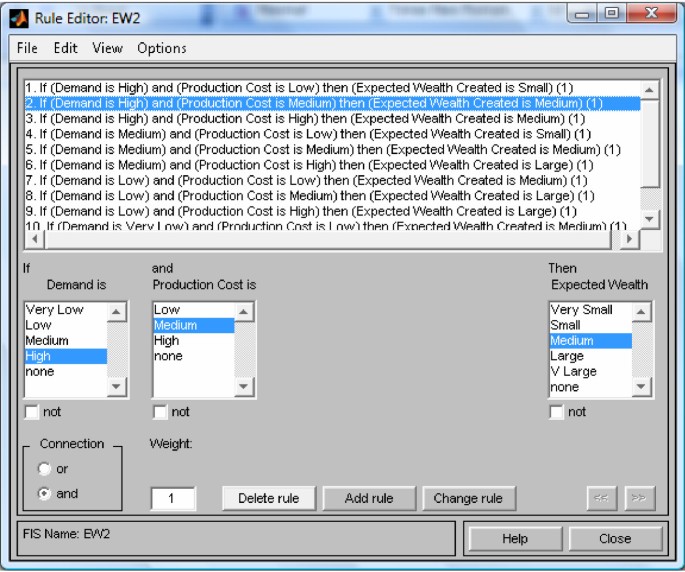Choose Medium in Demand list

pos(66,341)
